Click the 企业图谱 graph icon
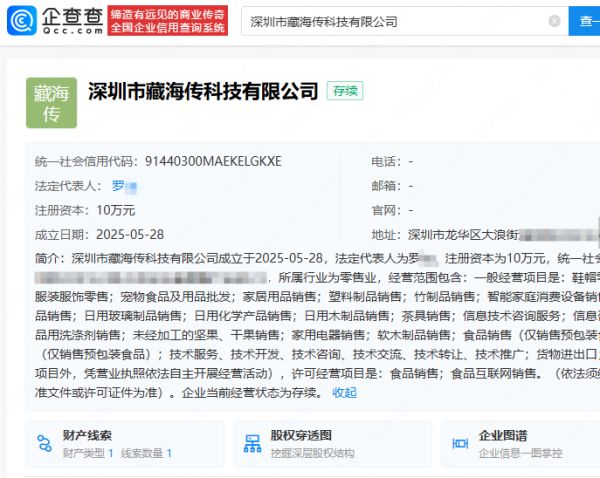600x478 pixels. [x=459, y=443]
